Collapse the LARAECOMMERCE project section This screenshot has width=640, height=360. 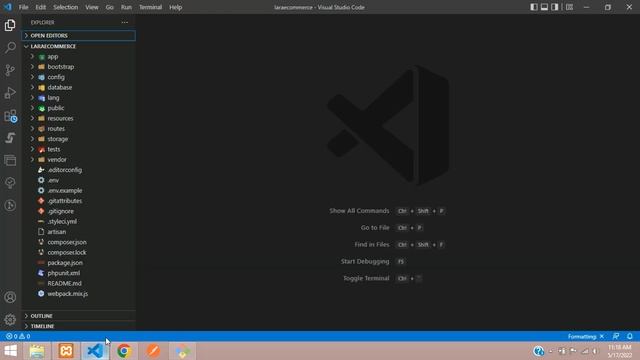[78, 46]
